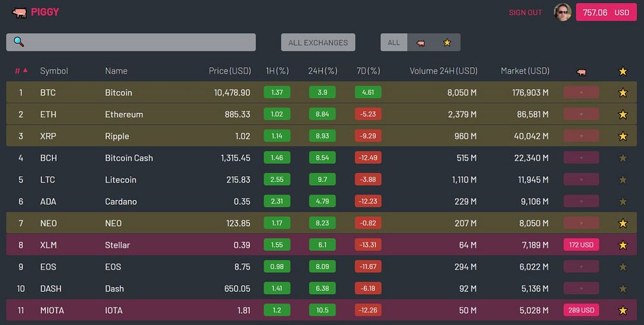Click Dash price 650.05
This screenshot has height=325, width=644.
pyautogui.click(x=238, y=289)
